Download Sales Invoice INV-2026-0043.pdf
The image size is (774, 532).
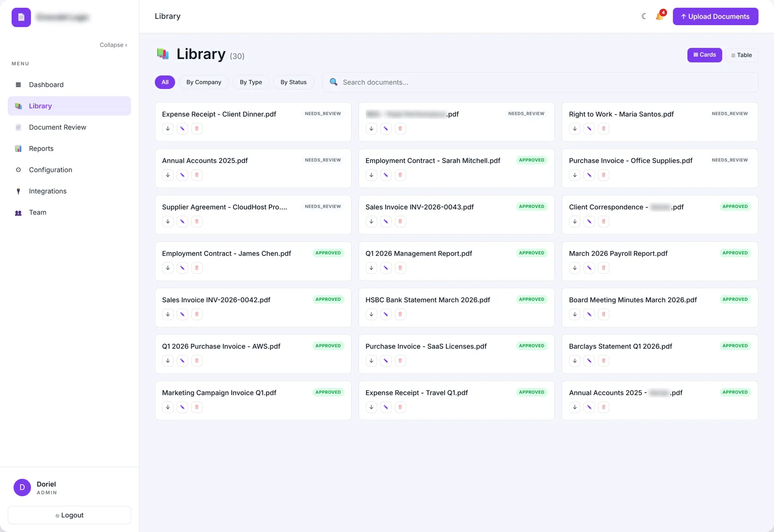click(x=372, y=222)
